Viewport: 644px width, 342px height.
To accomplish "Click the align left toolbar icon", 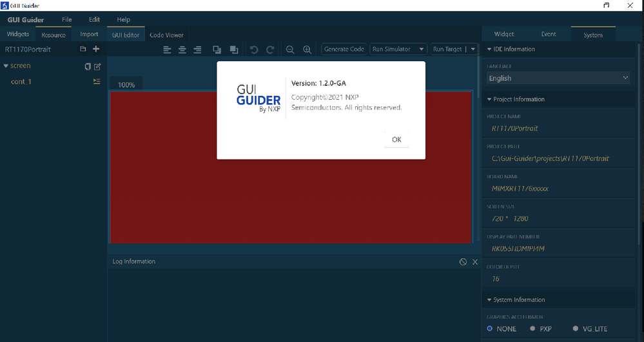I will pos(167,50).
